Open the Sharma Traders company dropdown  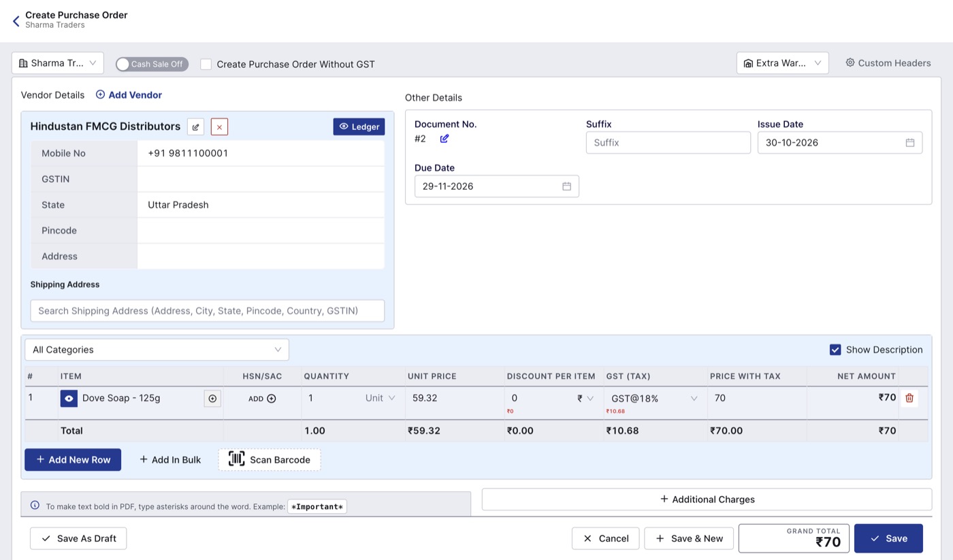(58, 63)
